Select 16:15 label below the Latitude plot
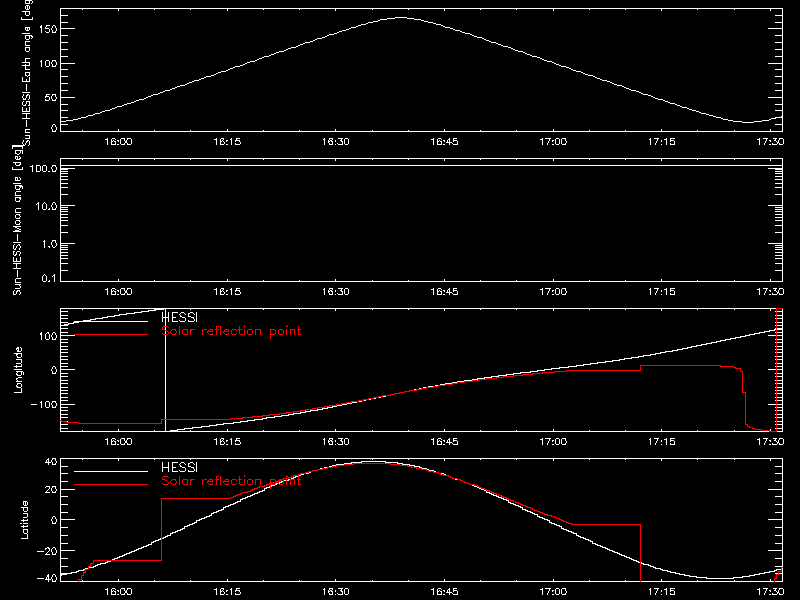The width and height of the screenshot is (800, 600). (227, 592)
